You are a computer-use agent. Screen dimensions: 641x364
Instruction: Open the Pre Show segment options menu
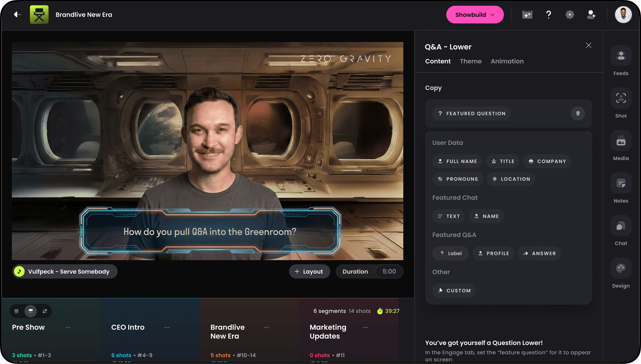(68, 327)
